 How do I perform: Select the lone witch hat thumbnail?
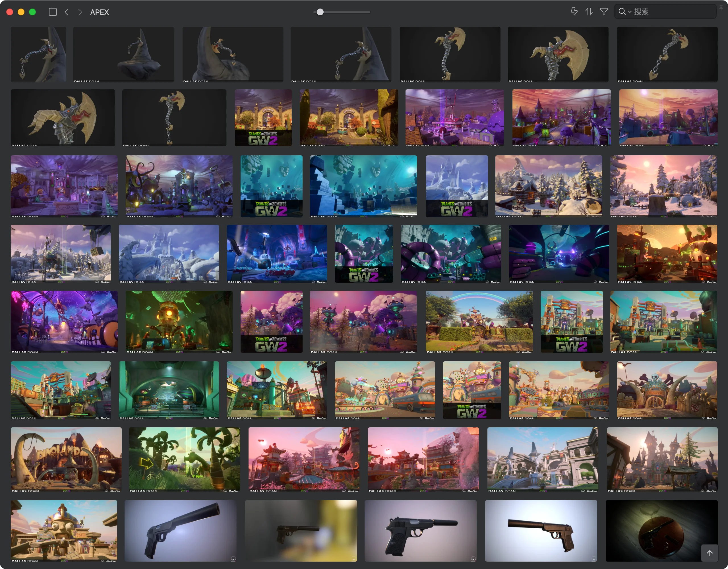[x=124, y=54]
